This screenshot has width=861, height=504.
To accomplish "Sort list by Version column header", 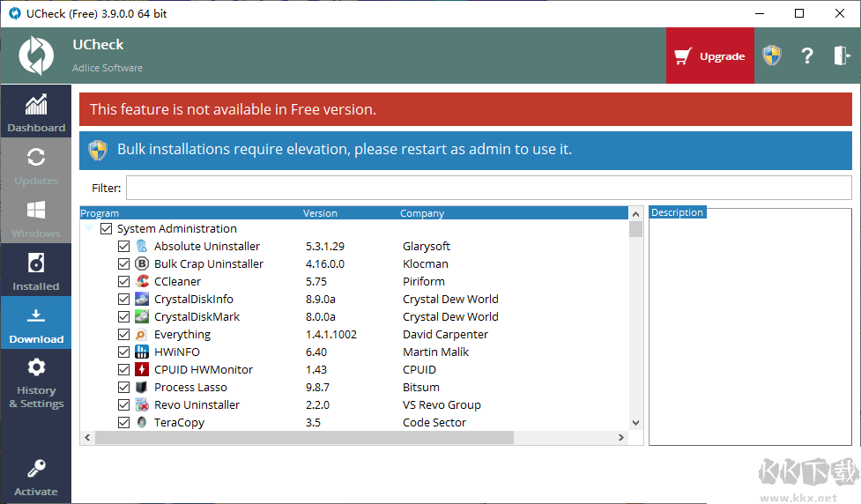I will click(320, 213).
